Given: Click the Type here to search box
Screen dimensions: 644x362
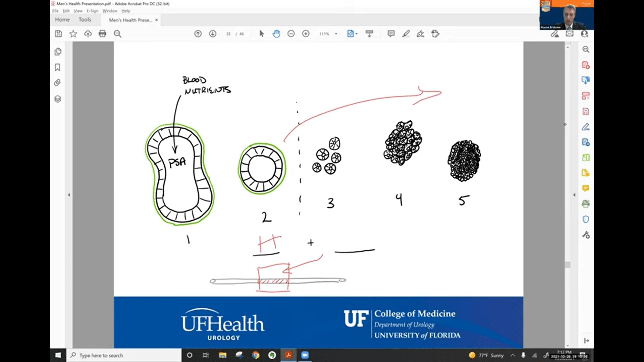Looking at the screenshot, I should [124, 355].
